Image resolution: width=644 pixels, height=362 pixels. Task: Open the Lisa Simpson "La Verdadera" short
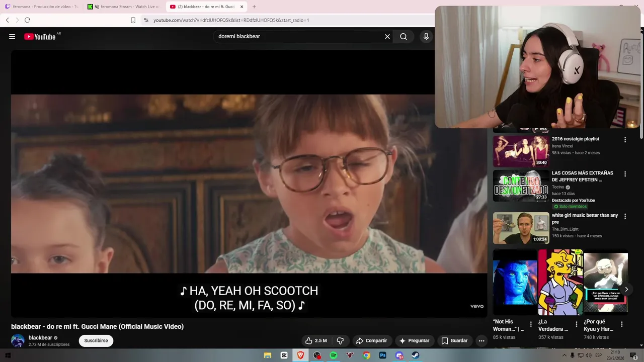point(560,282)
